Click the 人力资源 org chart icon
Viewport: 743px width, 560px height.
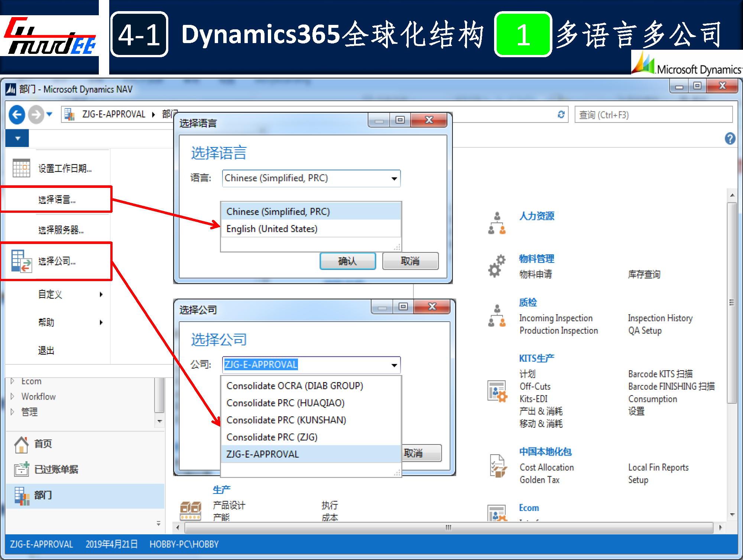click(x=497, y=223)
